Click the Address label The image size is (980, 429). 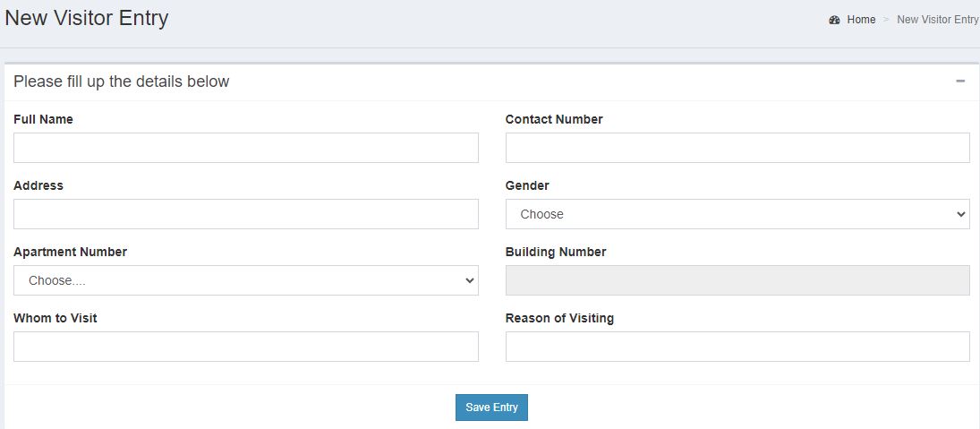pos(38,185)
